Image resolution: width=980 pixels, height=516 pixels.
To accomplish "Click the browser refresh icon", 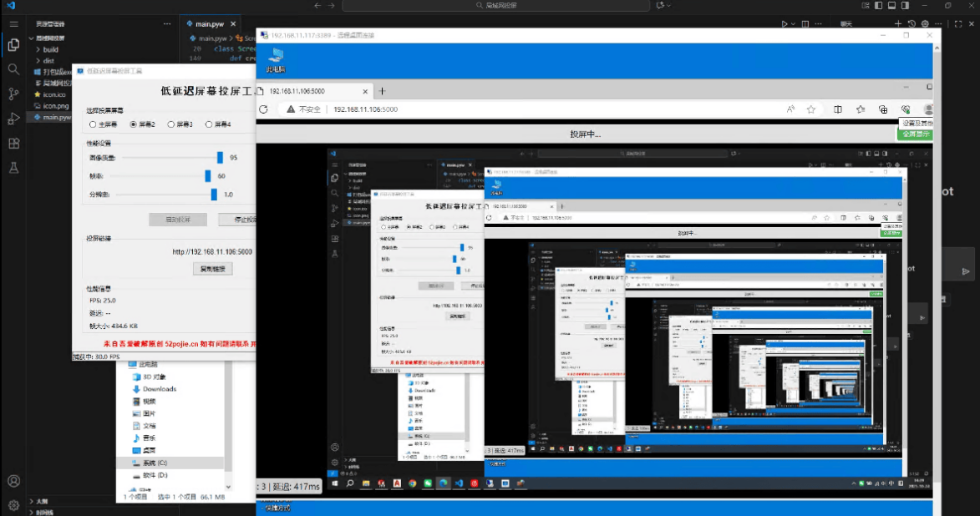I will pyautogui.click(x=263, y=109).
